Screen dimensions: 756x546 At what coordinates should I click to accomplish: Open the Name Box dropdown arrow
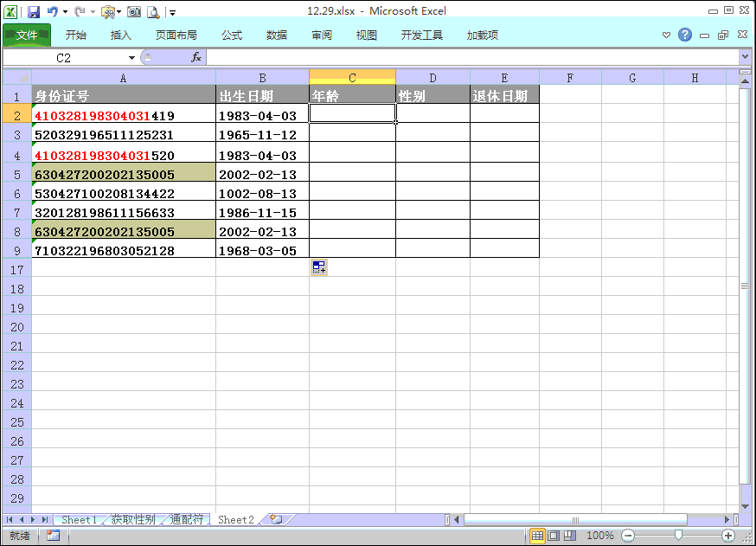click(x=131, y=58)
